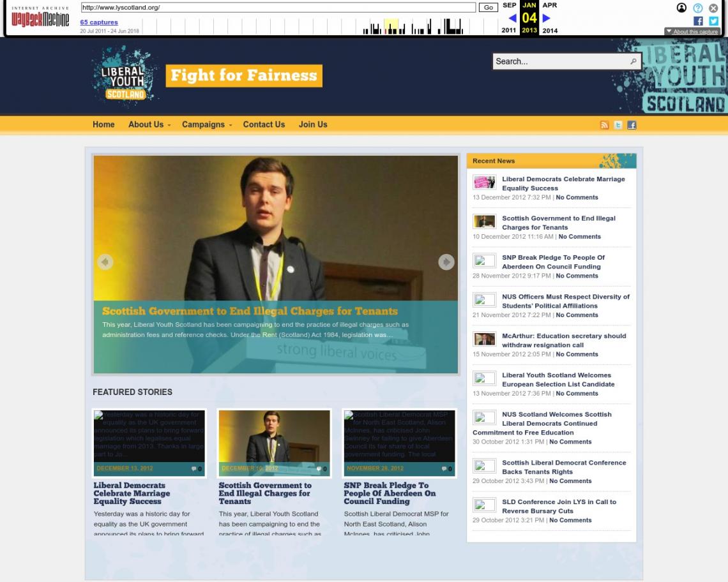The image size is (728, 582).
Task: Open Liberal Youth Scotland Welcomes European Candidate link
Action: (x=558, y=380)
